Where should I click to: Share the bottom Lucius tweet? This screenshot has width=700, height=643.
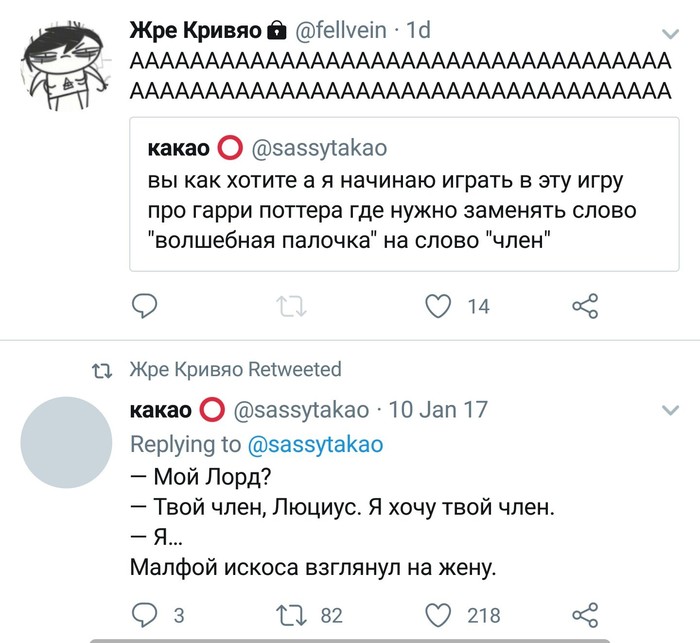pyautogui.click(x=584, y=614)
